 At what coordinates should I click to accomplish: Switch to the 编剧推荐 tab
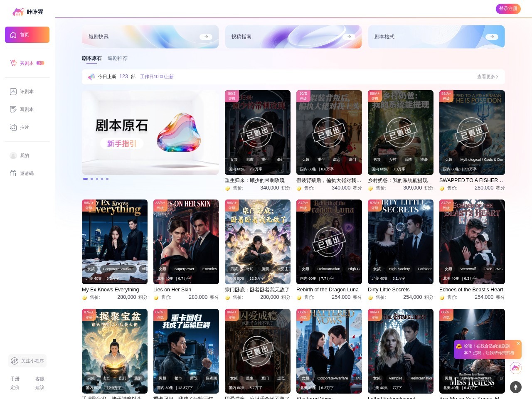(118, 58)
